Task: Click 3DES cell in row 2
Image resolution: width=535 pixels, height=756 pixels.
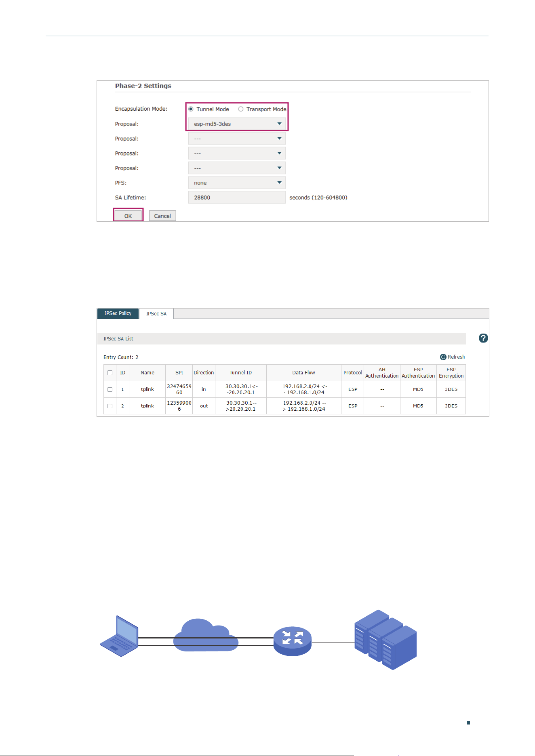Action: (x=451, y=406)
